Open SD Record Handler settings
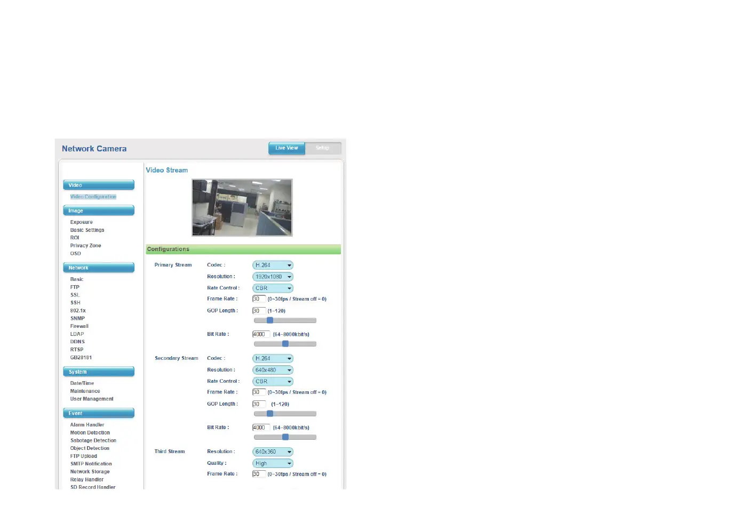The width and height of the screenshot is (756, 532). [x=93, y=487]
